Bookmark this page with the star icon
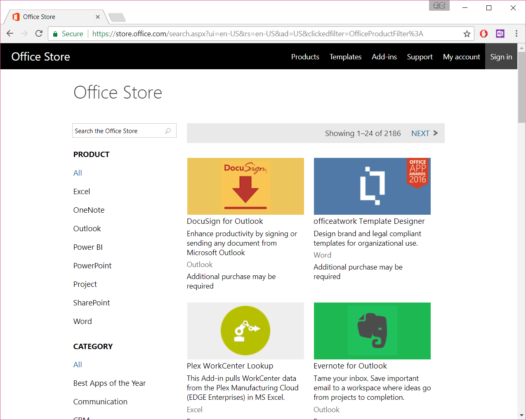The height and width of the screenshot is (420, 526). click(x=467, y=33)
